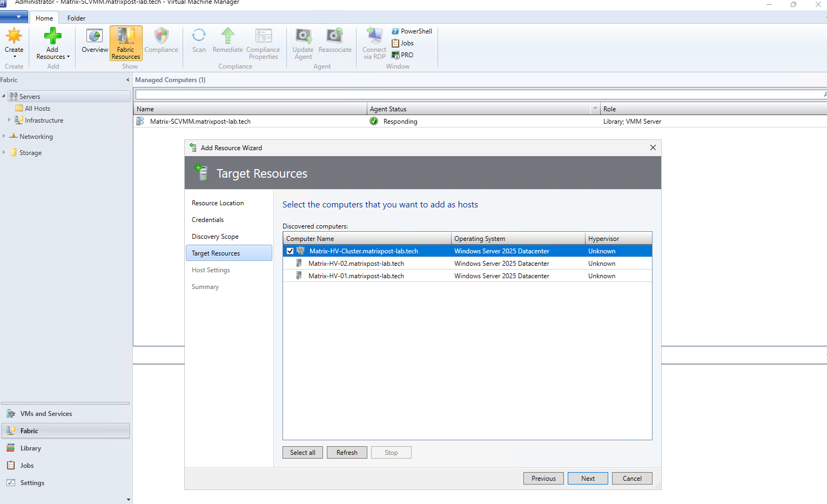Select Matrix-HV-01.matrixpost-lab.tech row
This screenshot has width=827, height=504.
pos(467,276)
